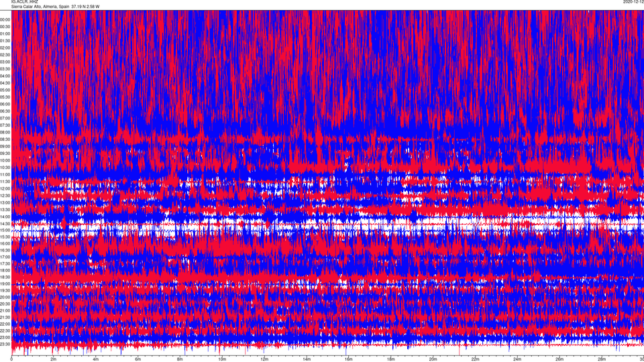
Task: Choose the 14:00 time row label
Action: [5, 217]
